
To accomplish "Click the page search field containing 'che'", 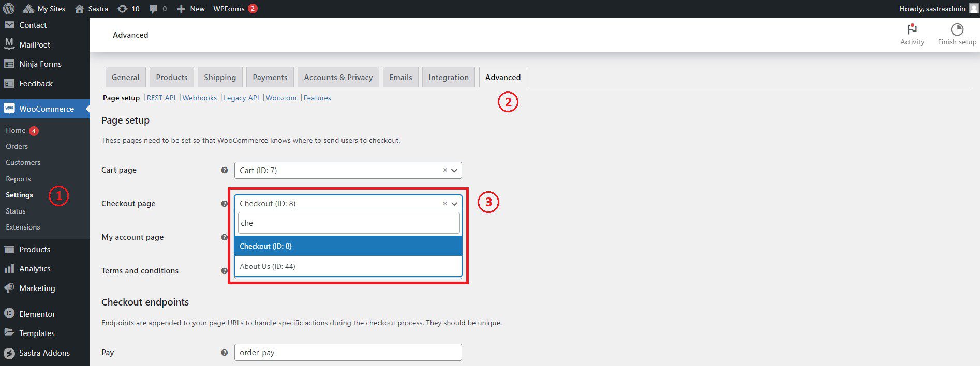I will [x=349, y=223].
